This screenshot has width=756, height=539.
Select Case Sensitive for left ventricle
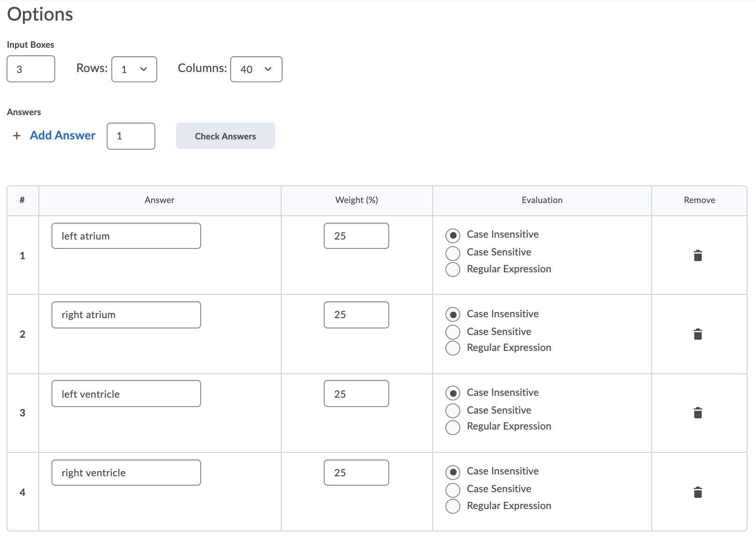coord(453,411)
